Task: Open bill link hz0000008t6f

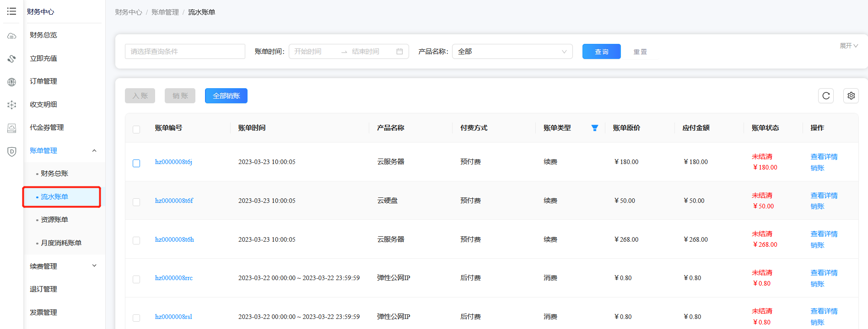Action: [174, 201]
